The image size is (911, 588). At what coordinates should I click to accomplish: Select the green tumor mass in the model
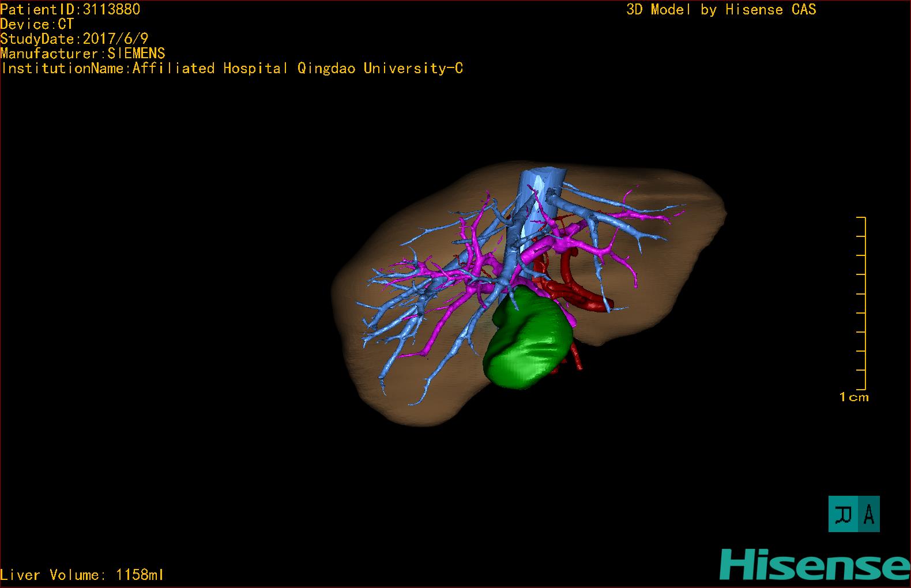(529, 338)
